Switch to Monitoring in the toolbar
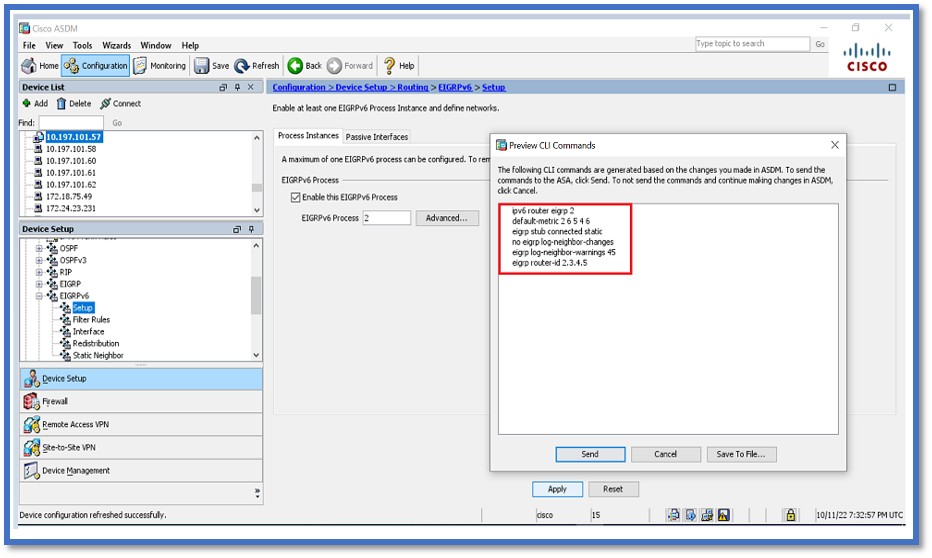This screenshot has height=558, width=932. 160,66
